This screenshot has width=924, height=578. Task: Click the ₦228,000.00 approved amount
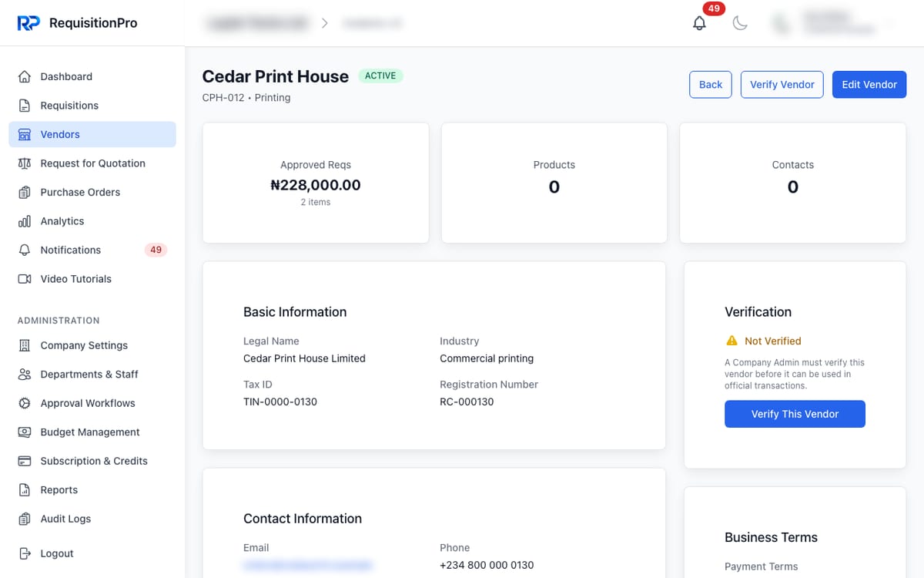[316, 185]
